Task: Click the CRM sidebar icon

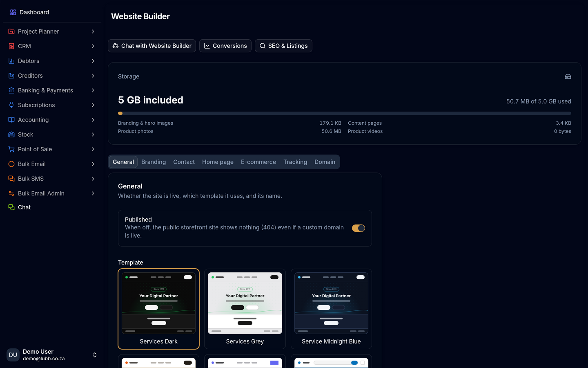Action: pyautogui.click(x=11, y=46)
